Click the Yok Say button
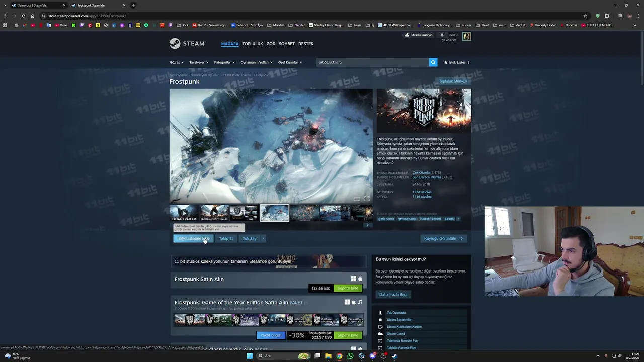 pos(249,238)
